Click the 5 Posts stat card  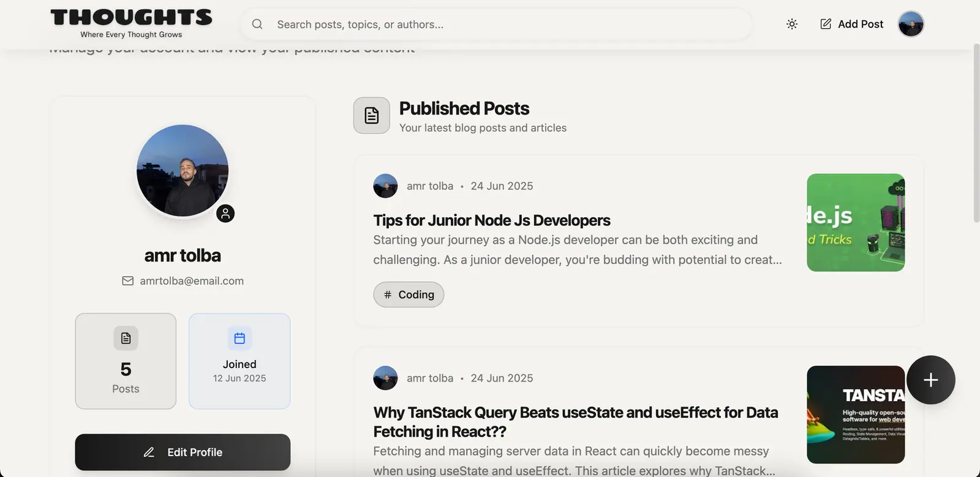(x=126, y=361)
